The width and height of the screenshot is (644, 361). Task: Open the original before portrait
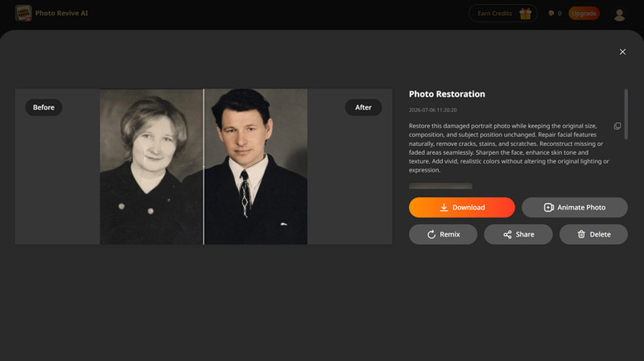click(151, 167)
